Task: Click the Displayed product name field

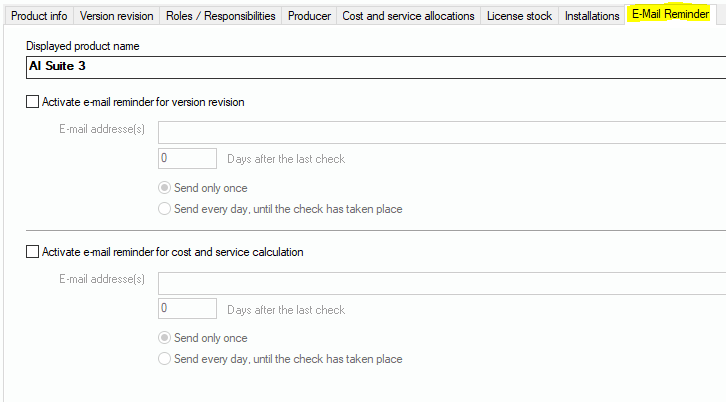Action: 375,68
